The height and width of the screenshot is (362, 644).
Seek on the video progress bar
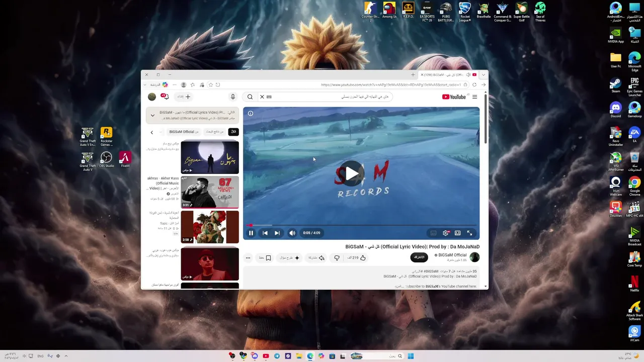361,225
